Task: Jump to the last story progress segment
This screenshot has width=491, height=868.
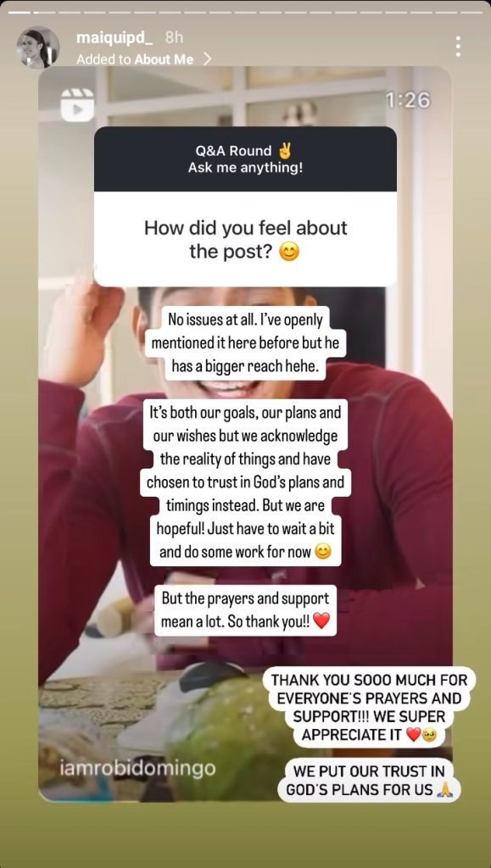Action: (471, 12)
